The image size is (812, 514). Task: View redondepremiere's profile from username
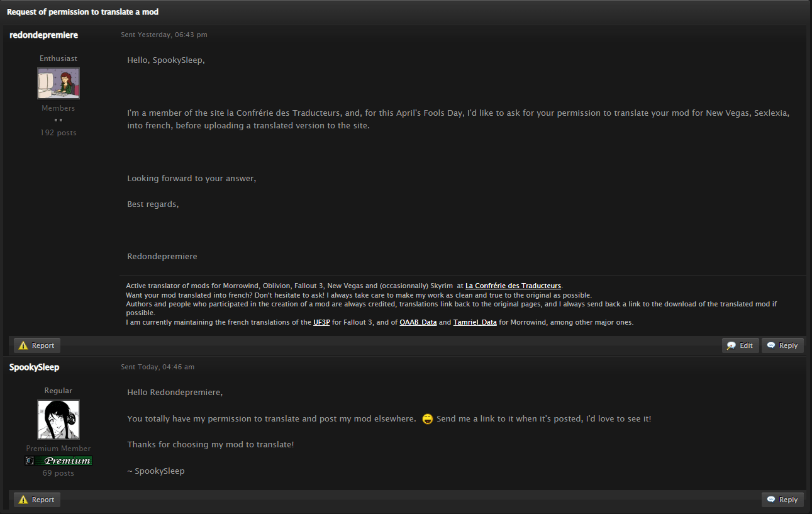[x=44, y=35]
